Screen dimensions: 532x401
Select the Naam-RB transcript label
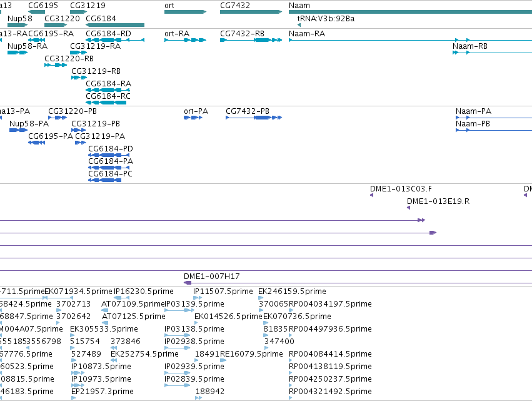pos(470,46)
